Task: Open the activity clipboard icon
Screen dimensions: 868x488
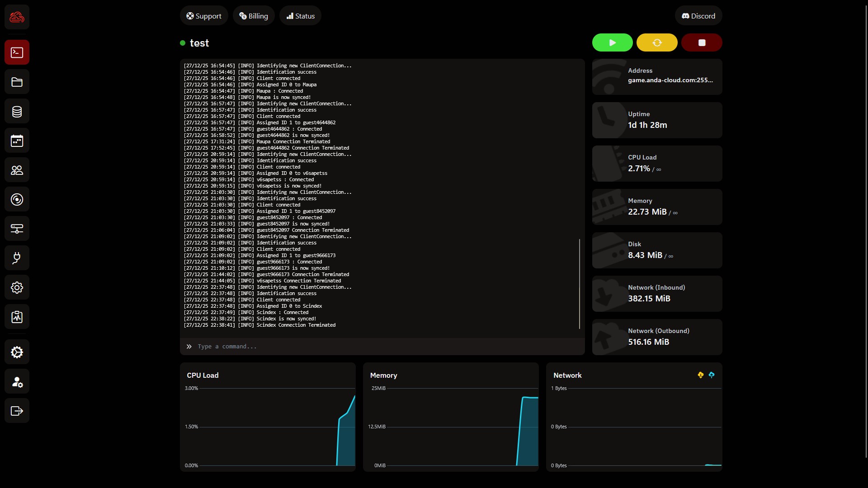Action: [17, 317]
